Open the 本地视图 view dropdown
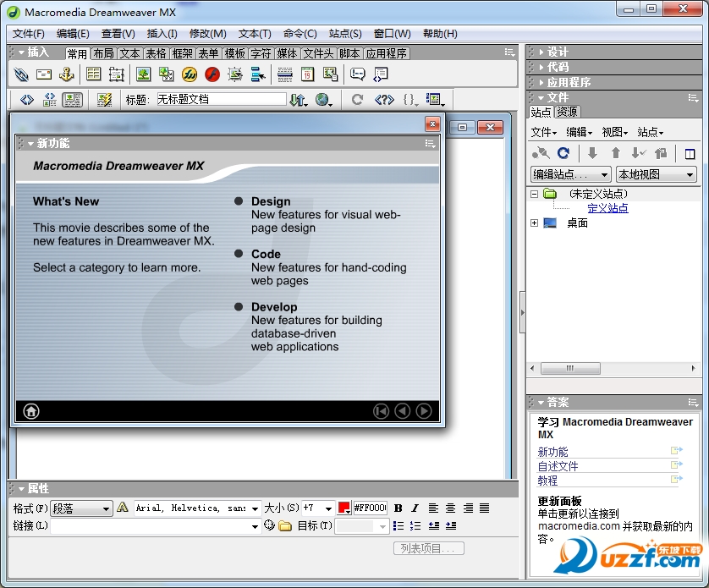709x588 pixels. pyautogui.click(x=656, y=174)
